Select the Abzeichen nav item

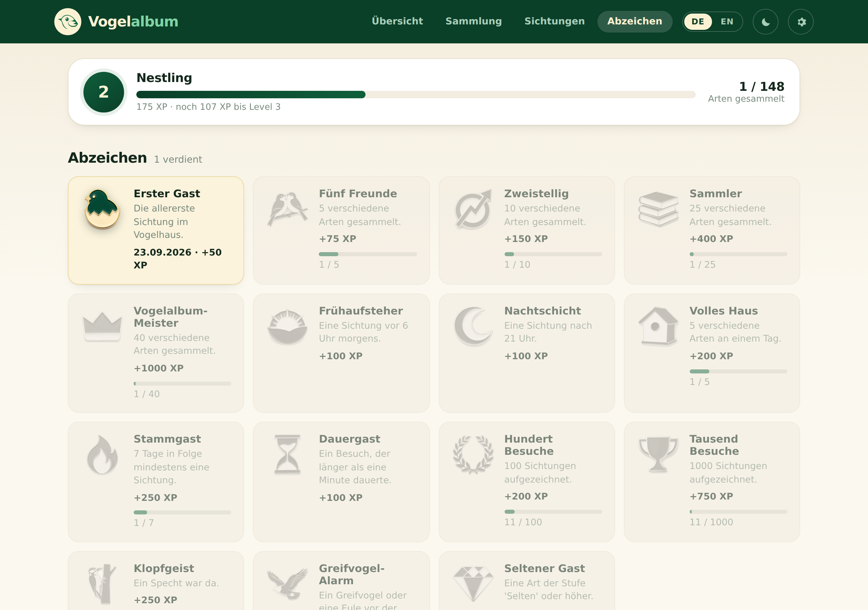point(634,21)
